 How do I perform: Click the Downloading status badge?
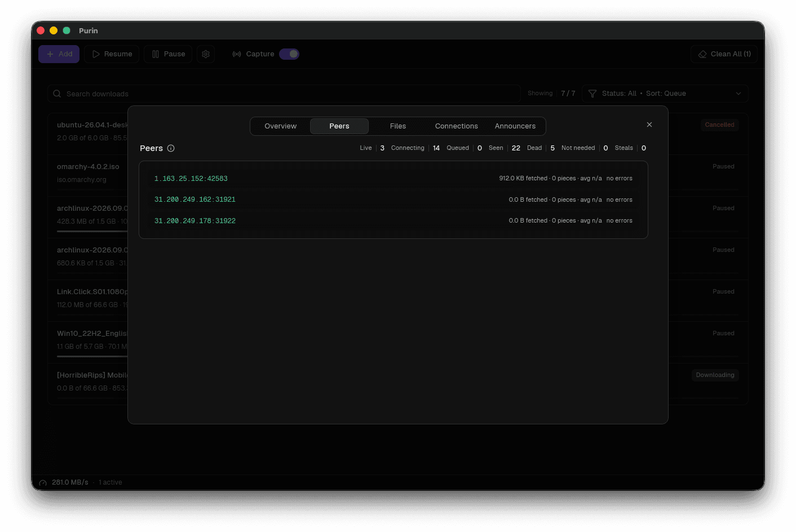(x=715, y=375)
